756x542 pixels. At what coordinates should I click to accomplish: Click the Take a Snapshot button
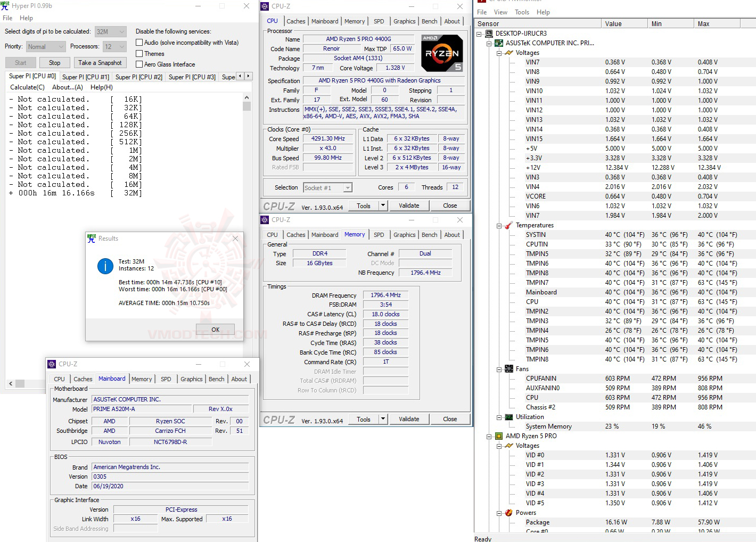[x=100, y=62]
